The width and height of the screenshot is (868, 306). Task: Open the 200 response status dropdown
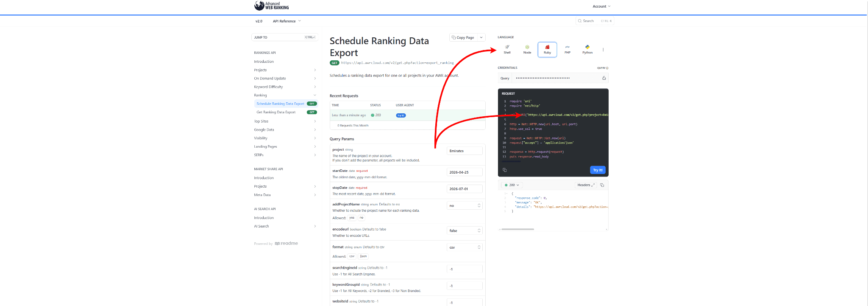point(512,185)
